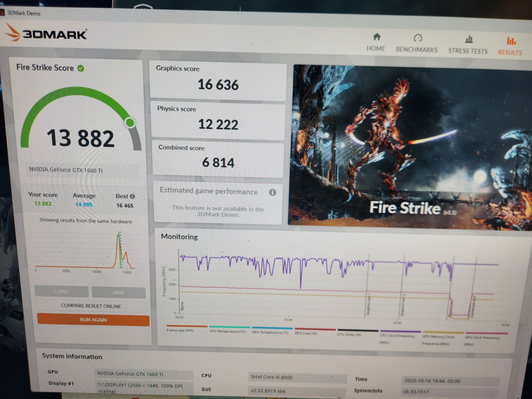Click COMPARE RESULT ONLINE button

coord(91,306)
